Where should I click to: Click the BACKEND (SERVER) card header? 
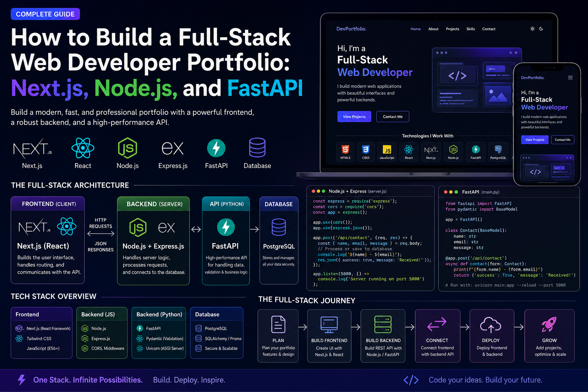(x=154, y=204)
